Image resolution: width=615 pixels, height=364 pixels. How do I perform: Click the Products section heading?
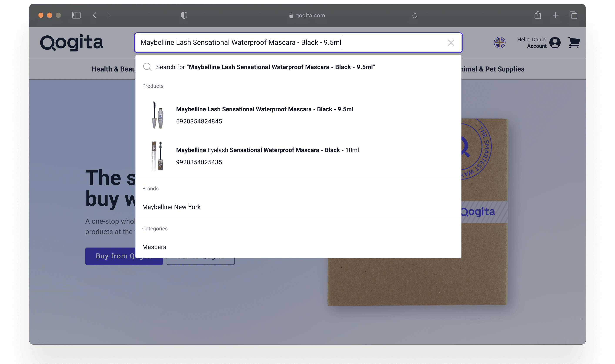(153, 86)
